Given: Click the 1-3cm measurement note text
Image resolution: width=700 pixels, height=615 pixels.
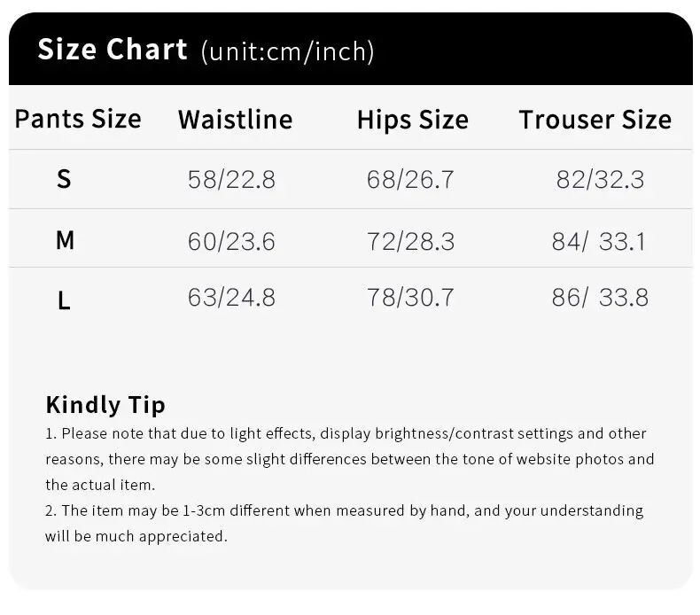Looking at the screenshot, I should coord(344,523).
